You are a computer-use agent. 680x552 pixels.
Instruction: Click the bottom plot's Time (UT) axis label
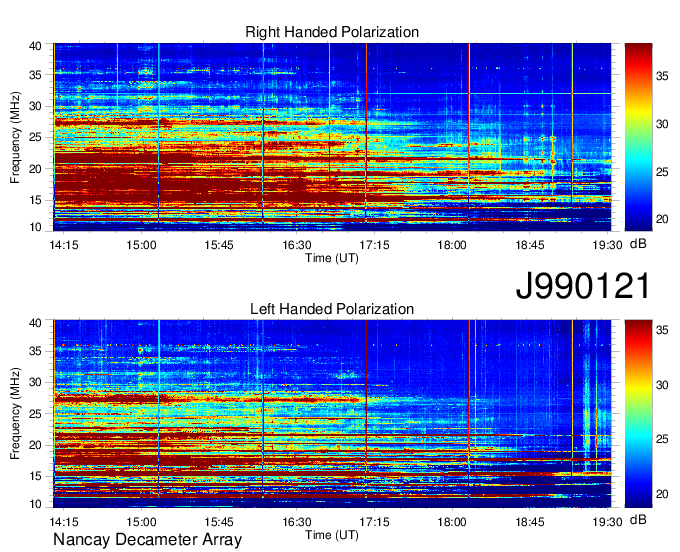[332, 535]
